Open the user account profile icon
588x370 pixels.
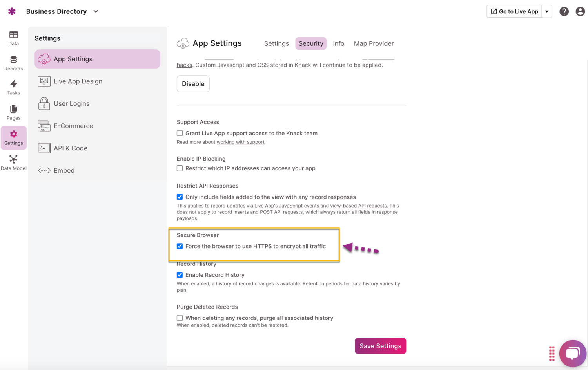tap(580, 11)
